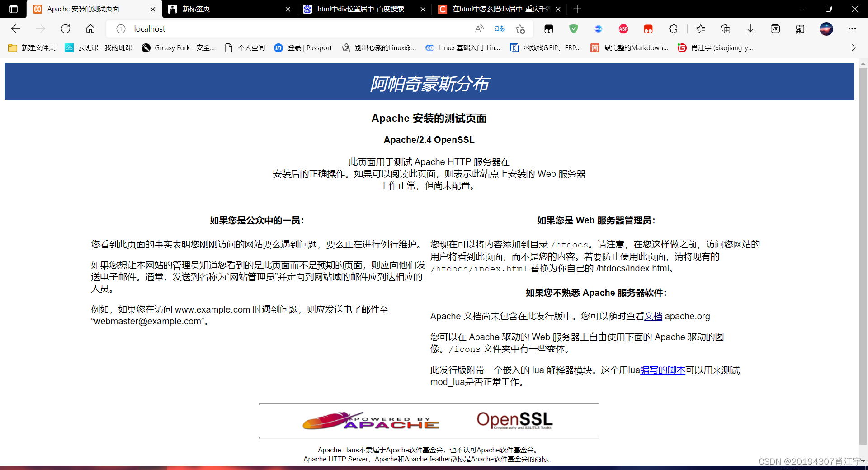This screenshot has width=868, height=470.
Task: Add this page to favorites
Action: [520, 28]
